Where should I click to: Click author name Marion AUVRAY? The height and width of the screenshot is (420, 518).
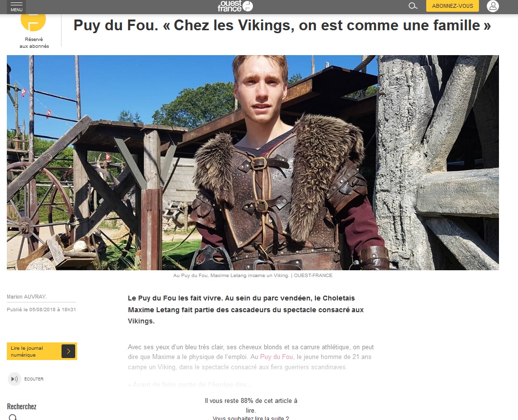[x=27, y=297]
